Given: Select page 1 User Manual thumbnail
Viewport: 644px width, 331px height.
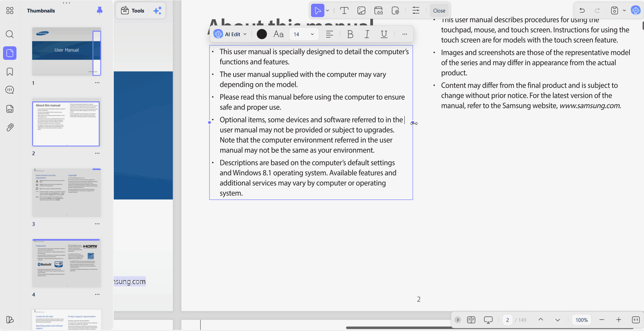Looking at the screenshot, I should pos(66,51).
